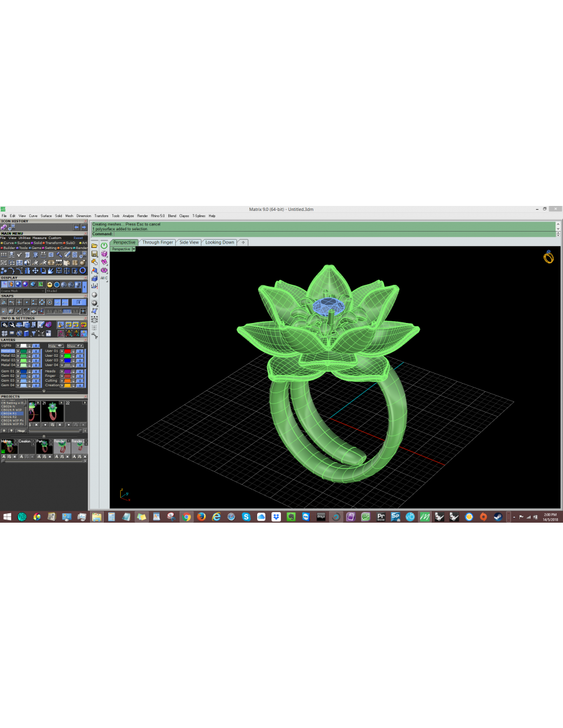563x728 pixels.
Task: Click the Open folder icon in vertical toolbar
Action: click(94, 245)
